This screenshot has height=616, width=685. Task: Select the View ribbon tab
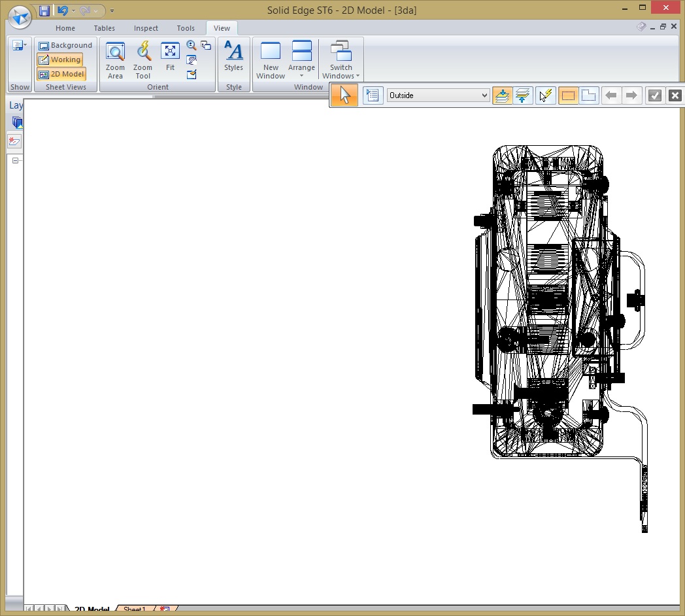pos(222,28)
